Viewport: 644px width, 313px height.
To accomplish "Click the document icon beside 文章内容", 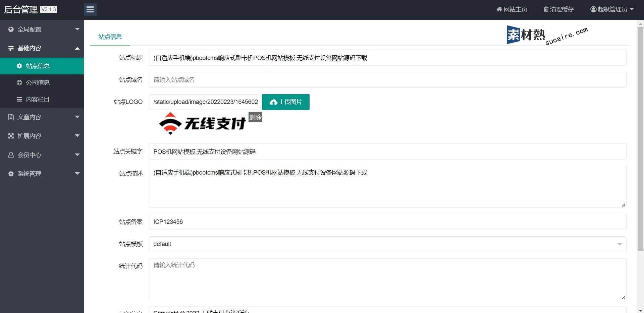I will pyautogui.click(x=11, y=117).
